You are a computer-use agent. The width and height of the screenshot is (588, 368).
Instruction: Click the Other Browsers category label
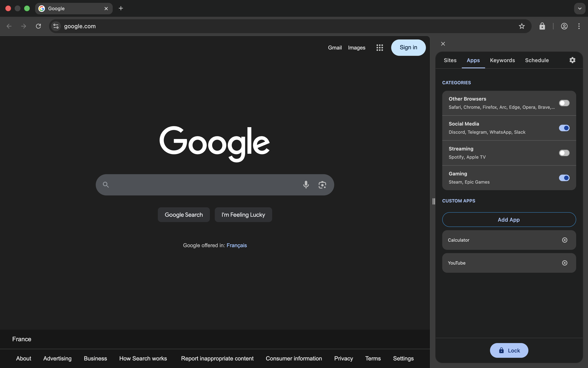pyautogui.click(x=467, y=99)
